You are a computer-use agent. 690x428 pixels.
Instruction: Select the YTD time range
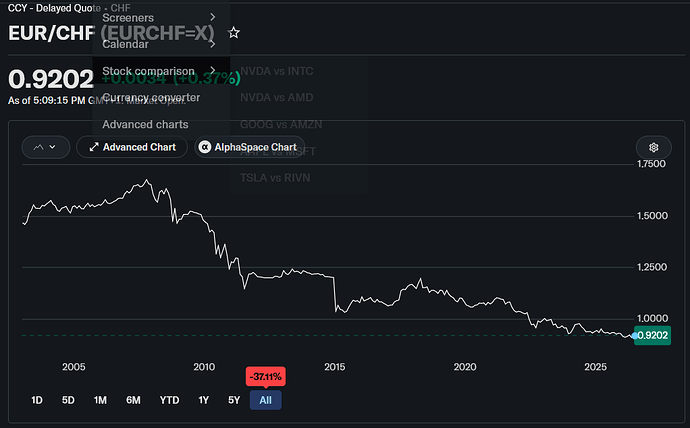pyautogui.click(x=169, y=400)
